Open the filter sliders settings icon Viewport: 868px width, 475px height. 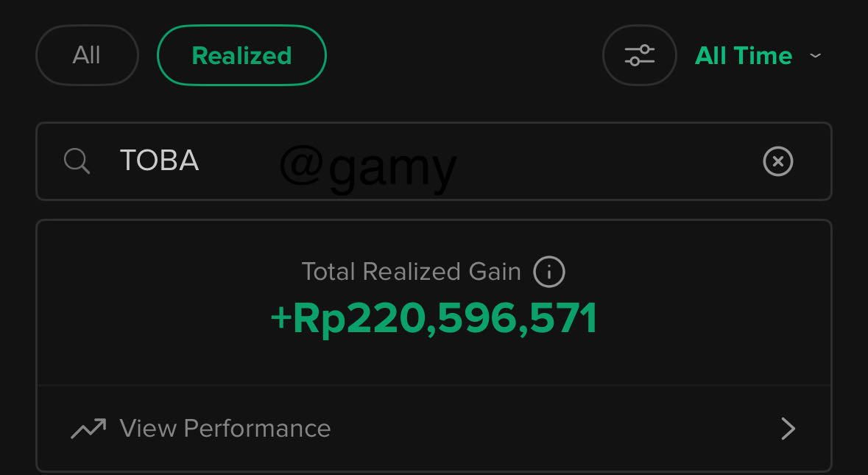pos(639,56)
